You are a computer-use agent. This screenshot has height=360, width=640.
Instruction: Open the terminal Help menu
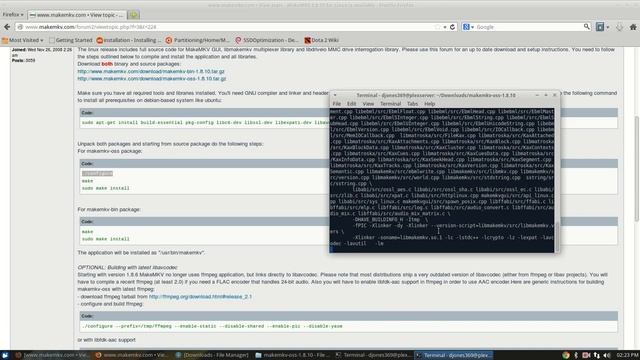pos(430,104)
